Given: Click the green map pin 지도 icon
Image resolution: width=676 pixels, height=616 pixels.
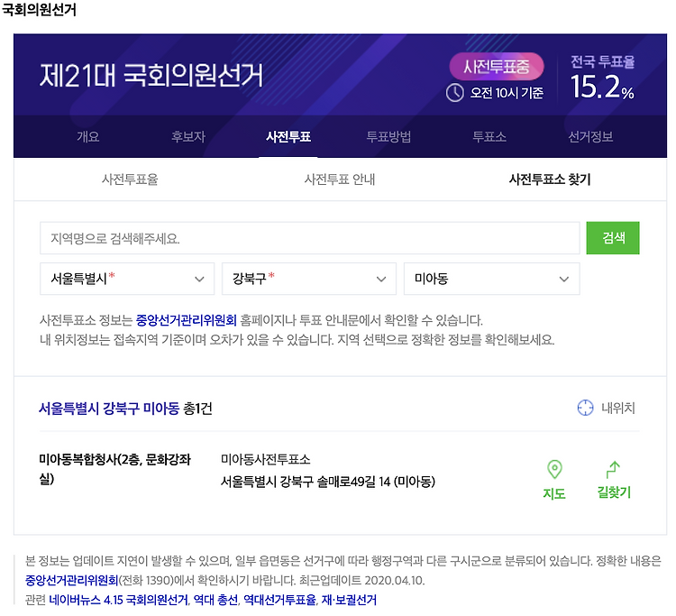Looking at the screenshot, I should click(x=554, y=469).
